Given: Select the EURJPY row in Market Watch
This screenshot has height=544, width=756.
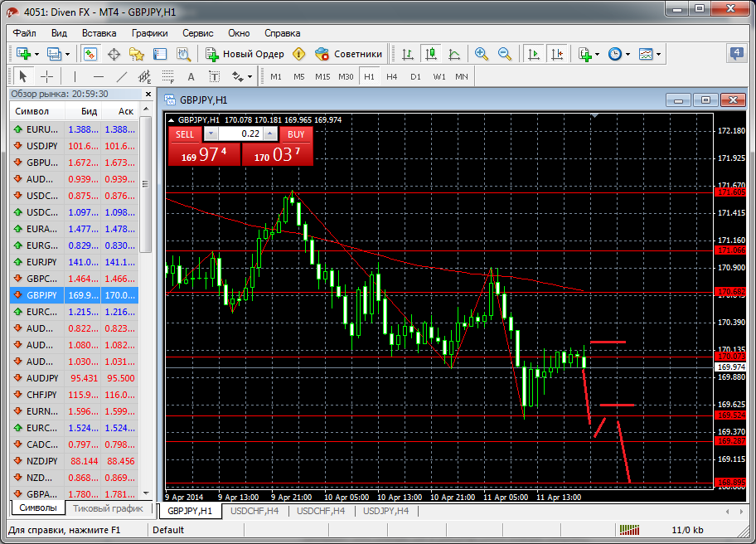Looking at the screenshot, I should tap(75, 262).
